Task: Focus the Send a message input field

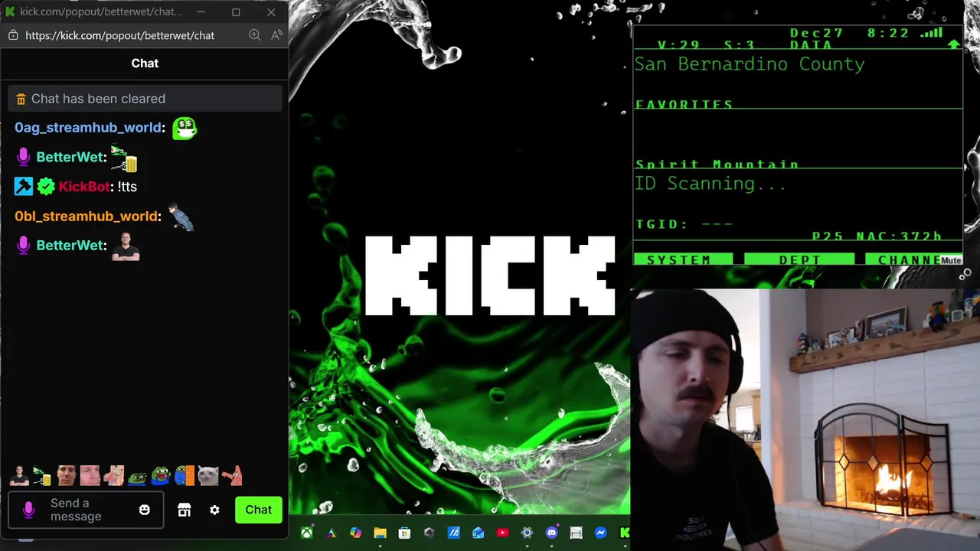Action: coord(86,510)
